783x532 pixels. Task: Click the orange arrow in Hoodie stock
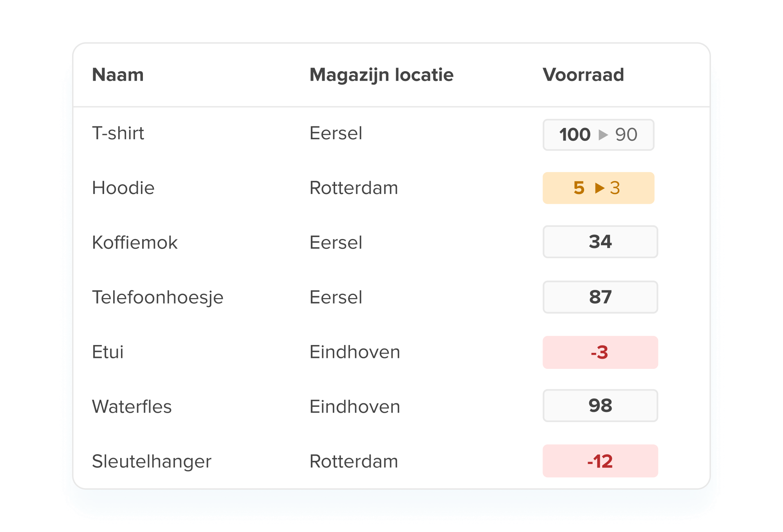599,188
